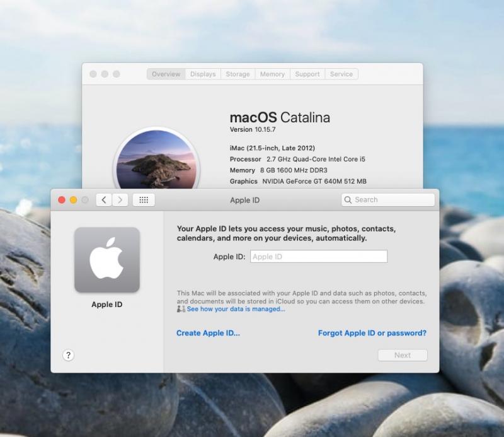Click the 'Apple ID' window title
The width and height of the screenshot is (504, 437).
(x=245, y=200)
